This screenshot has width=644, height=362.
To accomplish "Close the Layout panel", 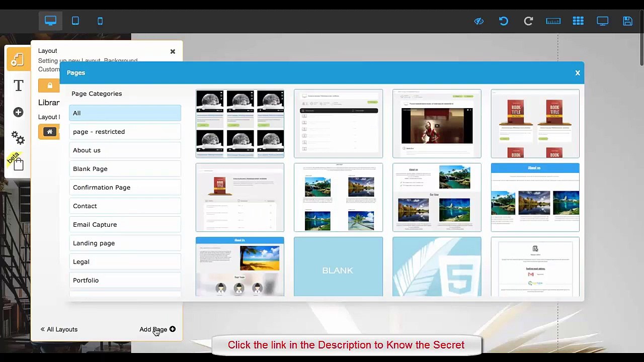I will click(173, 51).
